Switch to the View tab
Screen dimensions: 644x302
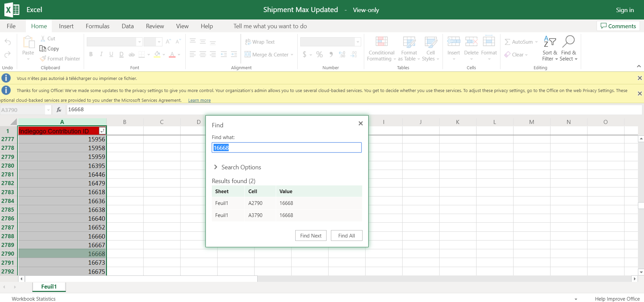[182, 26]
